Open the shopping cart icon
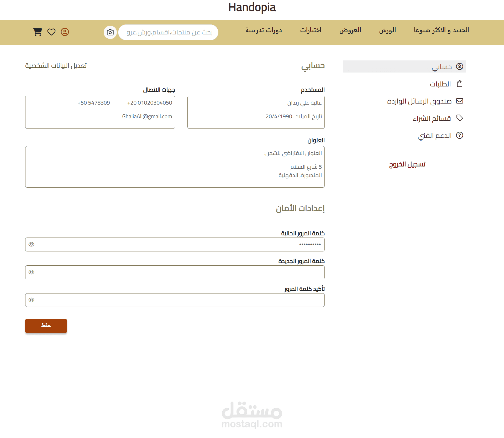Viewport: 504px width, 438px height. pyautogui.click(x=37, y=32)
